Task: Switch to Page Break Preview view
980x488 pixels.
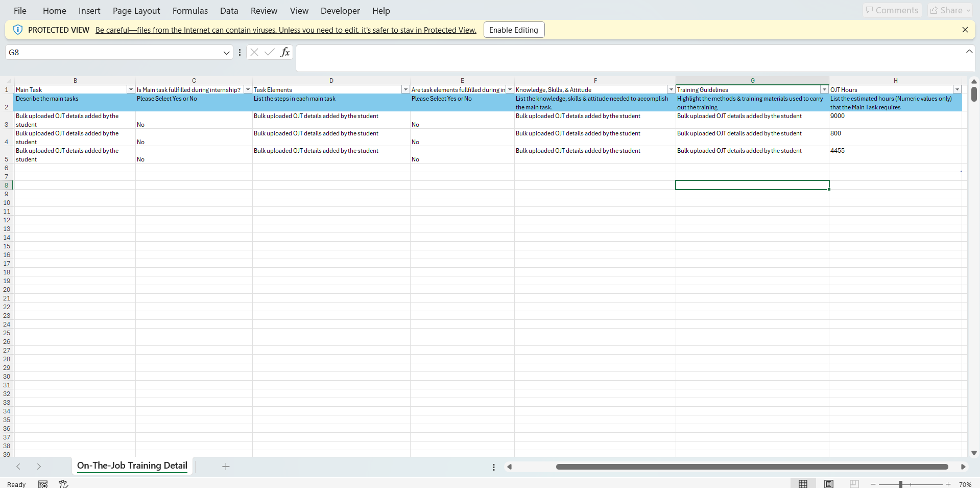Action: click(854, 484)
